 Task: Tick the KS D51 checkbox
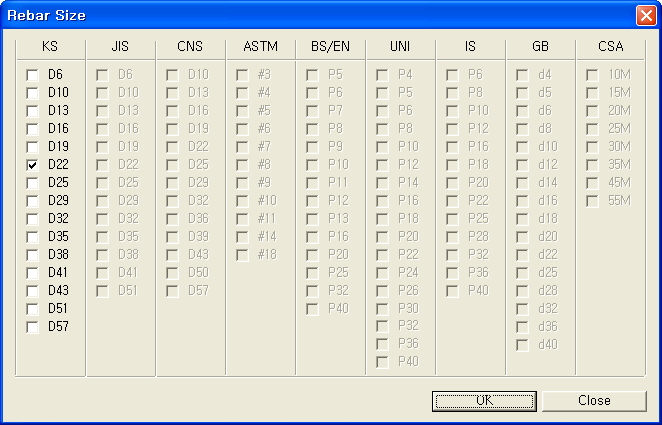point(32,309)
